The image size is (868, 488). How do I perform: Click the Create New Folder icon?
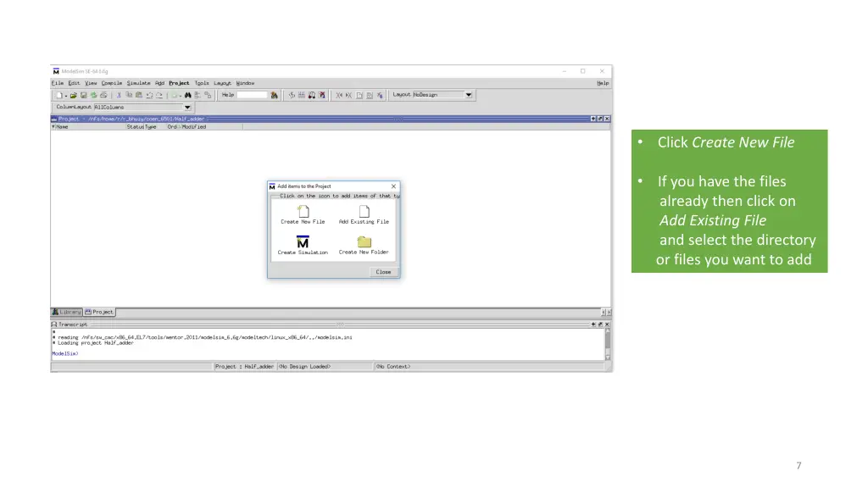tap(364, 241)
